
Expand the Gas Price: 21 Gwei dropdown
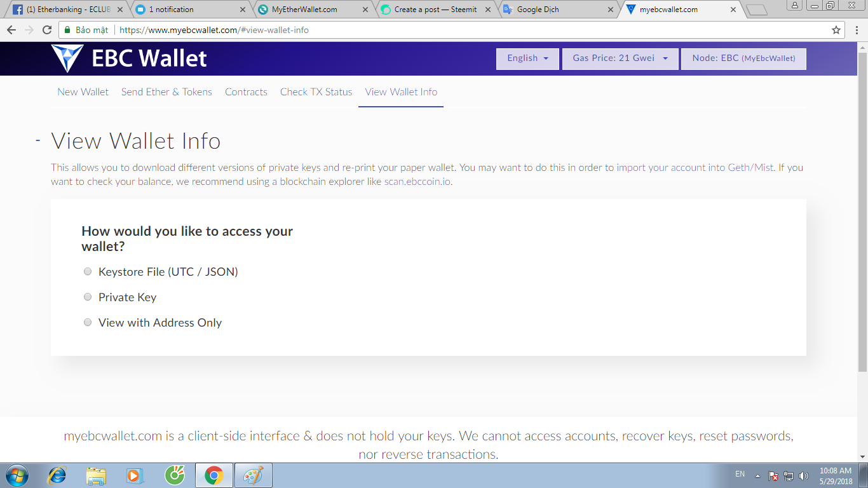pos(620,58)
